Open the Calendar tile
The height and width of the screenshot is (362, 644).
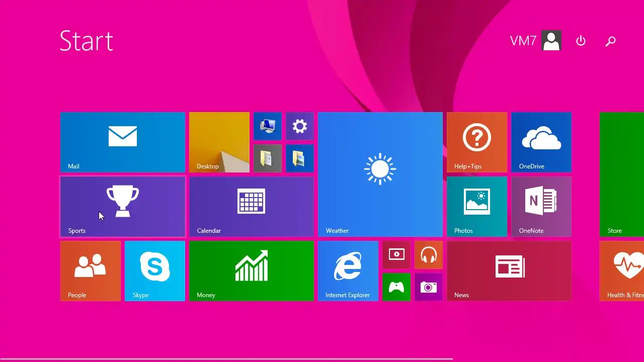pyautogui.click(x=252, y=207)
